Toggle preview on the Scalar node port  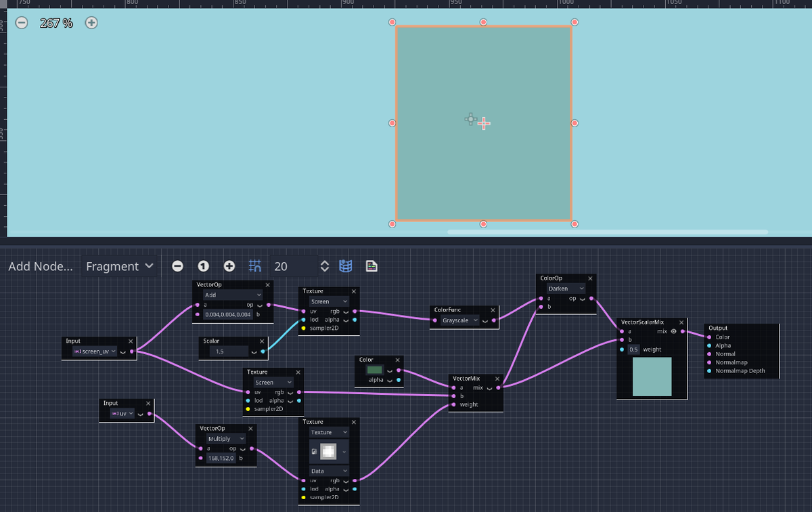click(254, 351)
